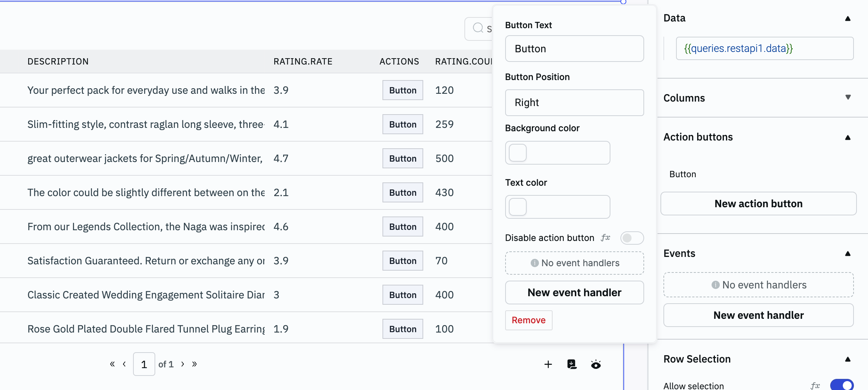Viewport: 868px width, 390px height.
Task: Go to the previous table page
Action: [x=124, y=364]
